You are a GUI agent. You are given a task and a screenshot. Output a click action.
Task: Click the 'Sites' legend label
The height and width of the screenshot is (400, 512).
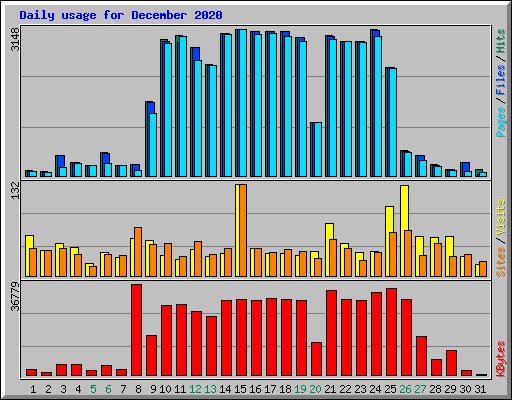point(501,262)
